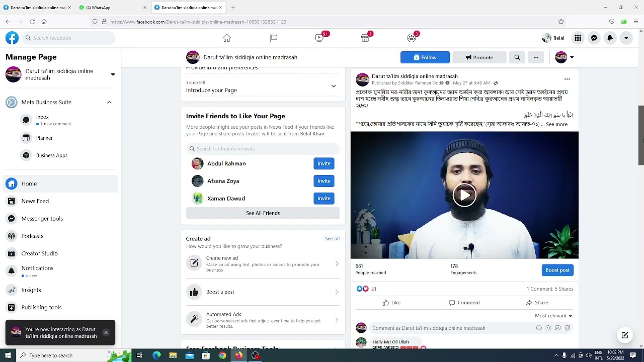
Task: Click the Search Facebook field
Action: pyautogui.click(x=68, y=38)
